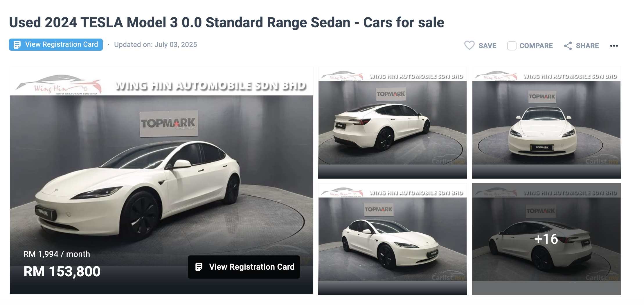
Task: Click the listing title heading
Action: (x=226, y=22)
